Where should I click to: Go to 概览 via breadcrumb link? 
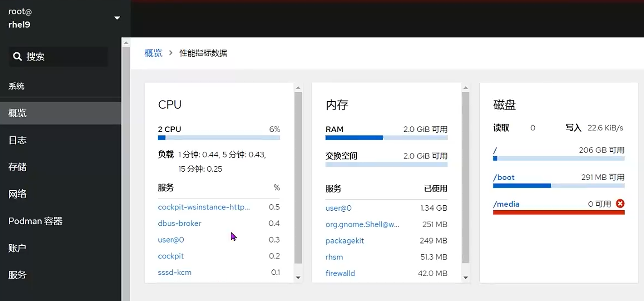click(153, 53)
